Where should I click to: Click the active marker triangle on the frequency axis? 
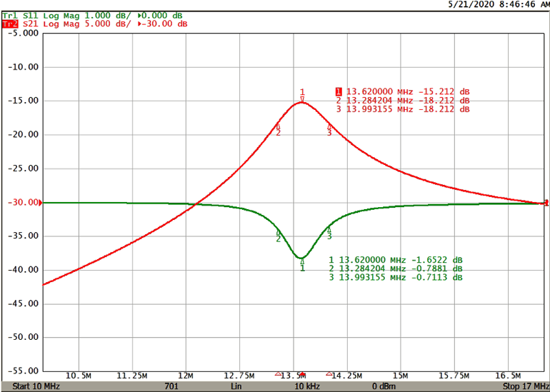coord(302,374)
